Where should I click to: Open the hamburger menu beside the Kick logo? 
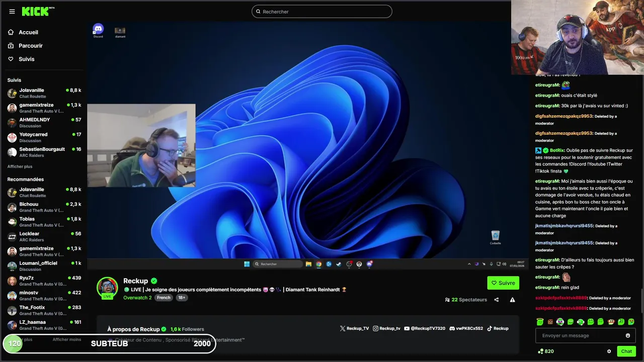point(12,12)
